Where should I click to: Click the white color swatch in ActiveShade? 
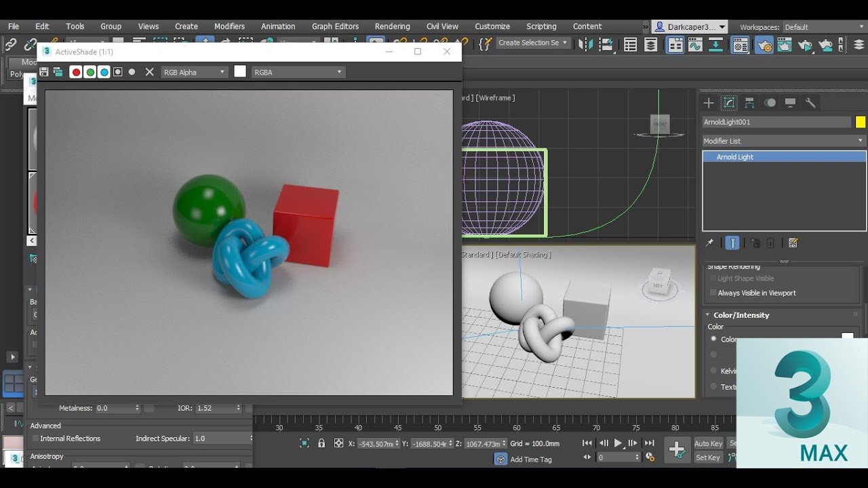tap(240, 71)
